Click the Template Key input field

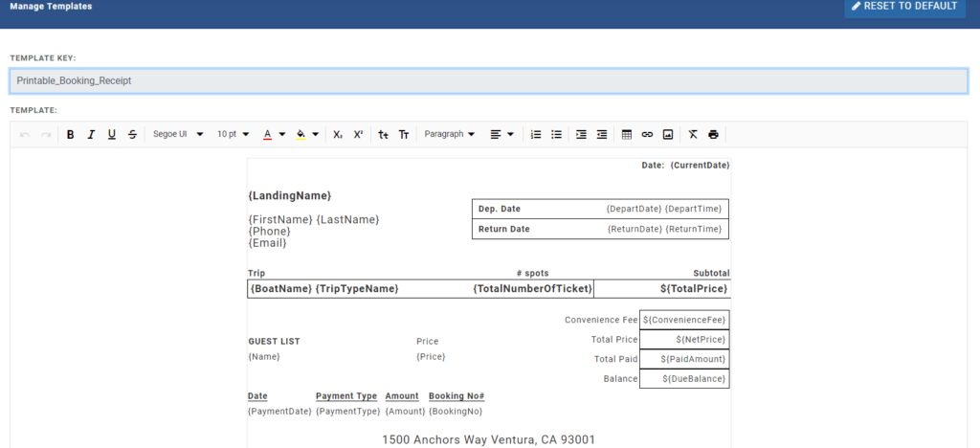(x=489, y=81)
